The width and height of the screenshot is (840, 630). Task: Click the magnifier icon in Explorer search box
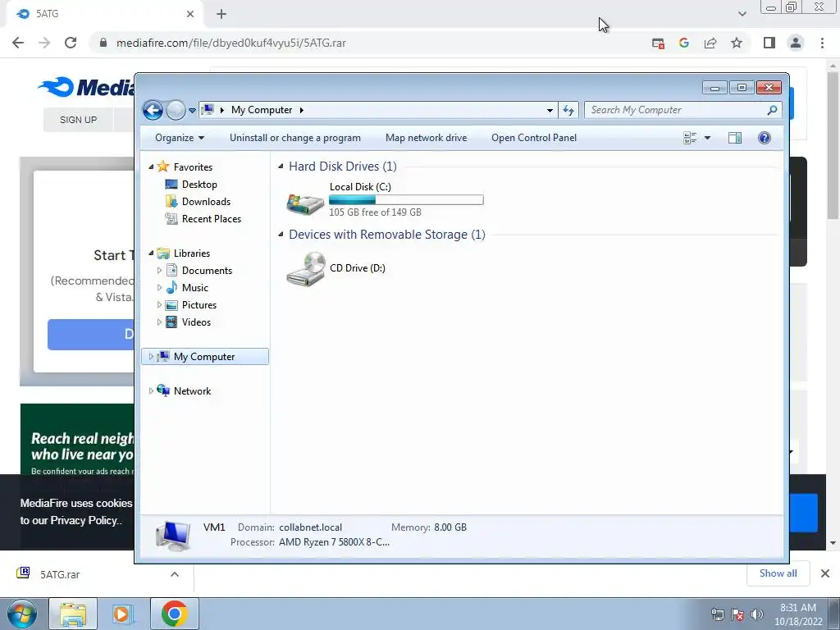point(772,110)
